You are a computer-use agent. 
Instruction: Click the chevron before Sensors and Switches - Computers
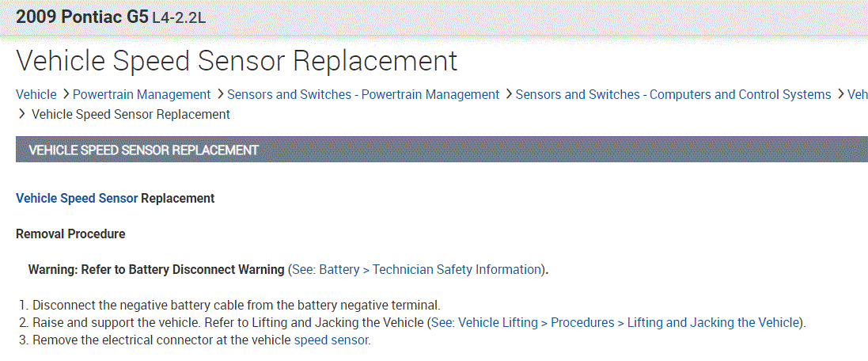pyautogui.click(x=508, y=94)
